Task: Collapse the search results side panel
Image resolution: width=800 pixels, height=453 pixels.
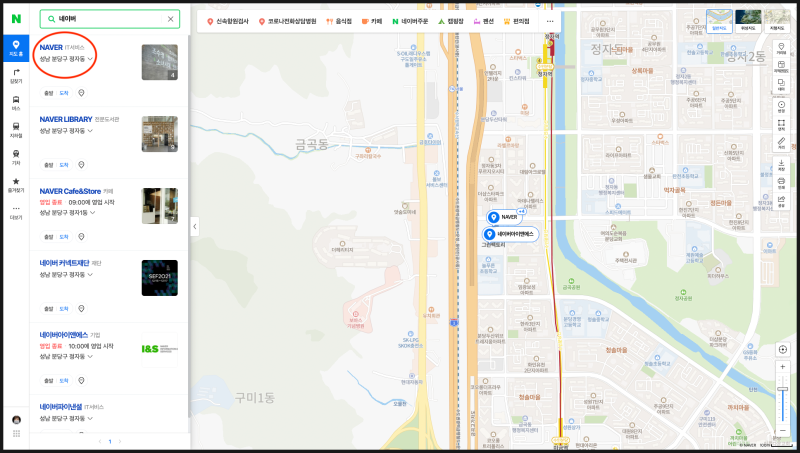Action: [195, 226]
